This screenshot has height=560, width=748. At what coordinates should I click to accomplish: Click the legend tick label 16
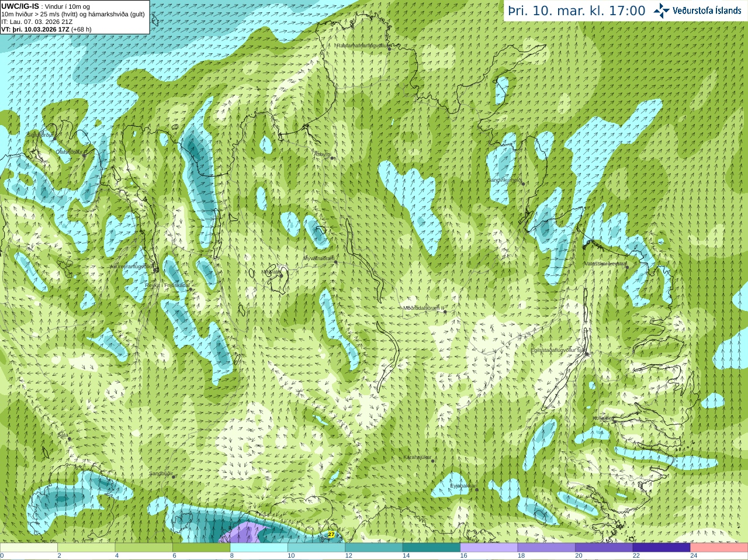(x=463, y=556)
